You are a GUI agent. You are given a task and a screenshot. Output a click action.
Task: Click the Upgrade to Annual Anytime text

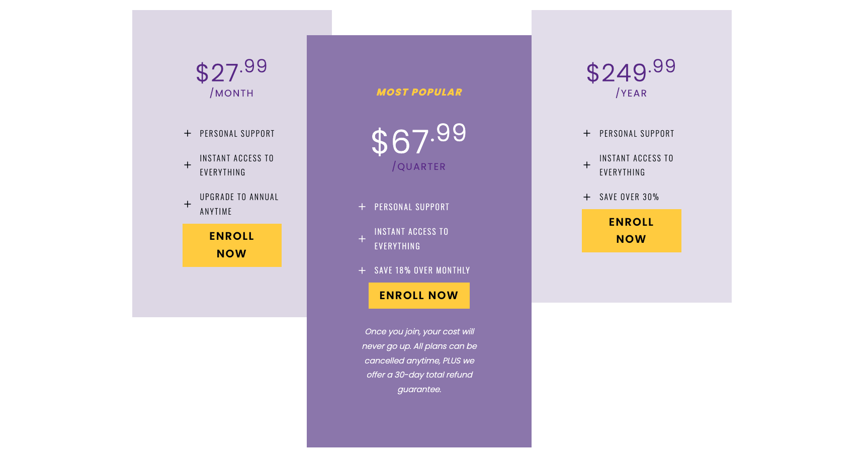(x=239, y=204)
